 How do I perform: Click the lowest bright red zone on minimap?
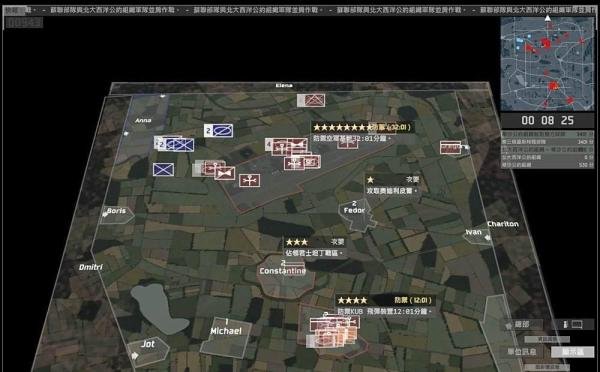[x=570, y=100]
